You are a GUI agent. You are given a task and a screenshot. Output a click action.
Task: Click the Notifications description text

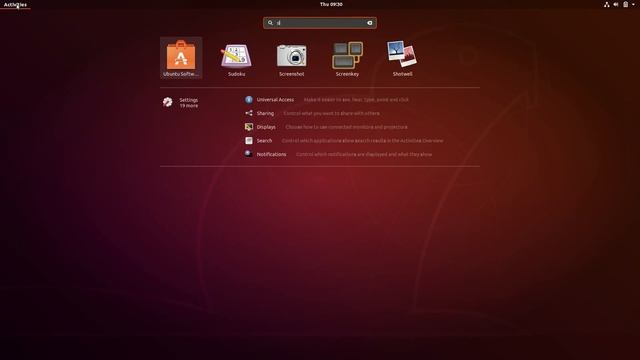(x=364, y=154)
